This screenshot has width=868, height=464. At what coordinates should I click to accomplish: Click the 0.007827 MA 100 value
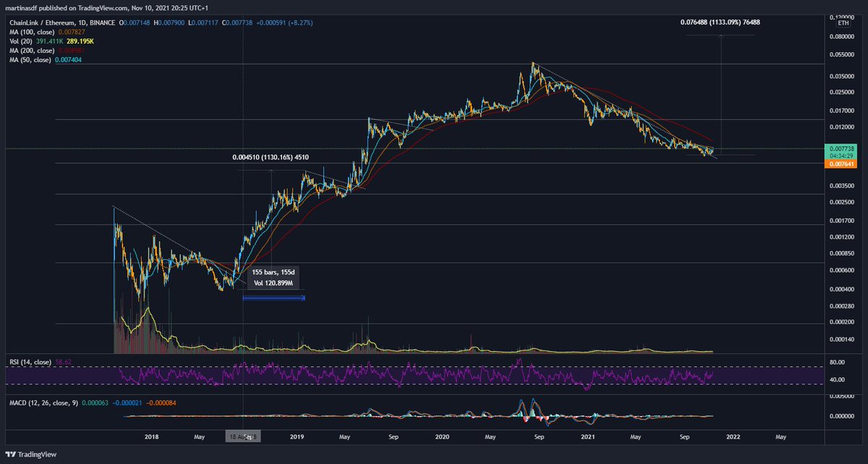click(x=71, y=33)
